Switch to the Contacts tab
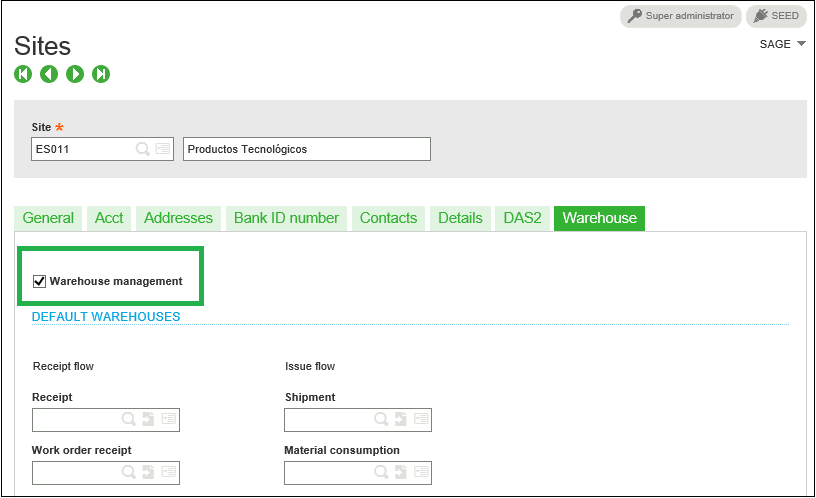The width and height of the screenshot is (816, 498). (x=388, y=218)
